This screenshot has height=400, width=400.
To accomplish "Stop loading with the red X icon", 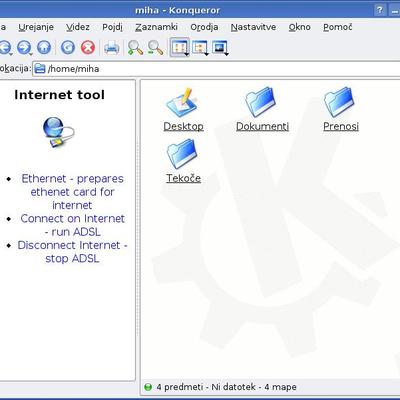I will pyautogui.click(x=88, y=47).
